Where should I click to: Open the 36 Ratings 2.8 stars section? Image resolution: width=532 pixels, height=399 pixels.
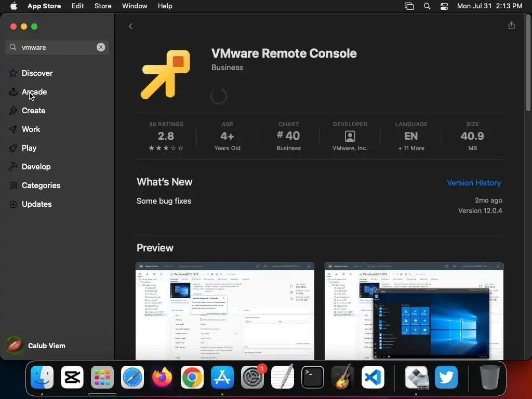(166, 136)
